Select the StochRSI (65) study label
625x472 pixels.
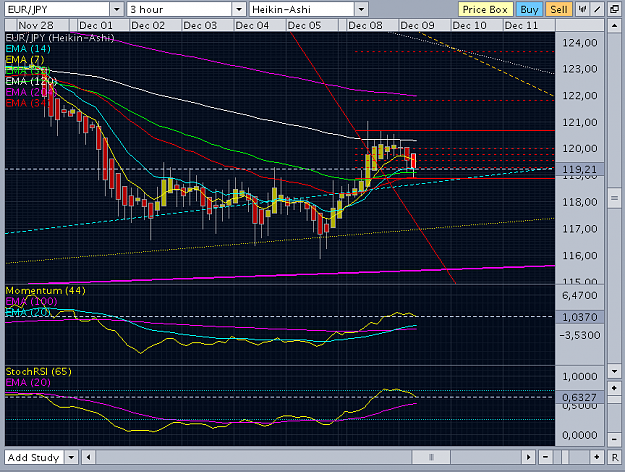[39, 372]
